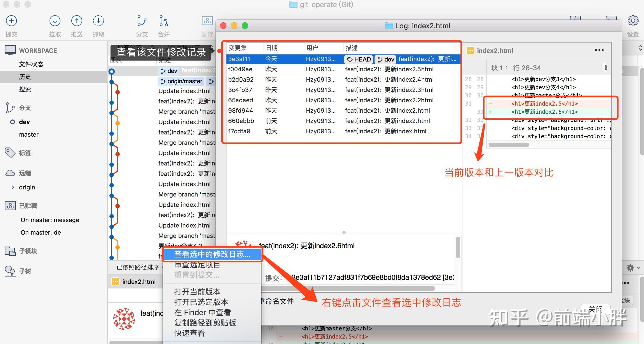Click the 关闭 button in the log window
Image resolution: width=644 pixels, height=344 pixels.
[596, 309]
